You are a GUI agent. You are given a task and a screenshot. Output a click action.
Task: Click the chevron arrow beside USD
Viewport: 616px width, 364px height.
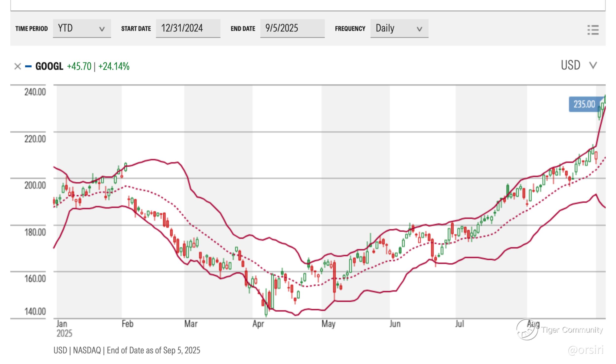(x=593, y=65)
